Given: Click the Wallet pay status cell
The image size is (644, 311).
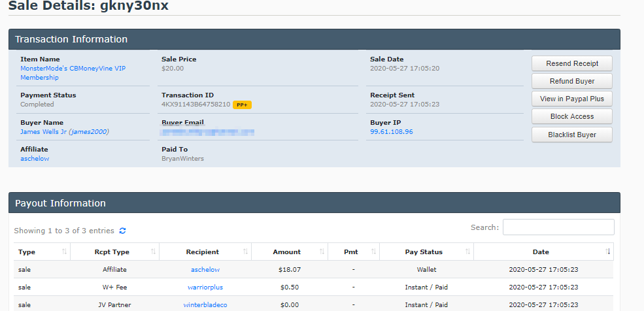Looking at the screenshot, I should click(426, 270).
